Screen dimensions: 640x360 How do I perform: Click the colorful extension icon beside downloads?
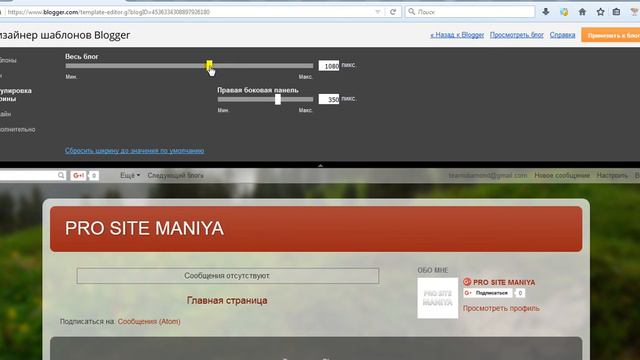click(564, 12)
